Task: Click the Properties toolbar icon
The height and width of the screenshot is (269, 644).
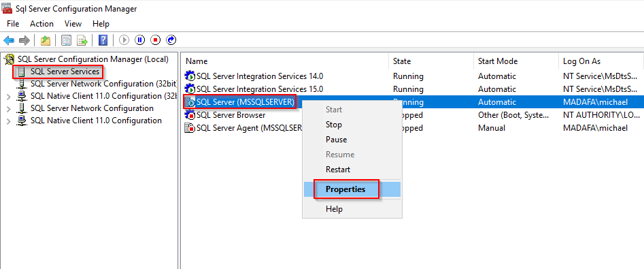Action: pyautogui.click(x=66, y=40)
